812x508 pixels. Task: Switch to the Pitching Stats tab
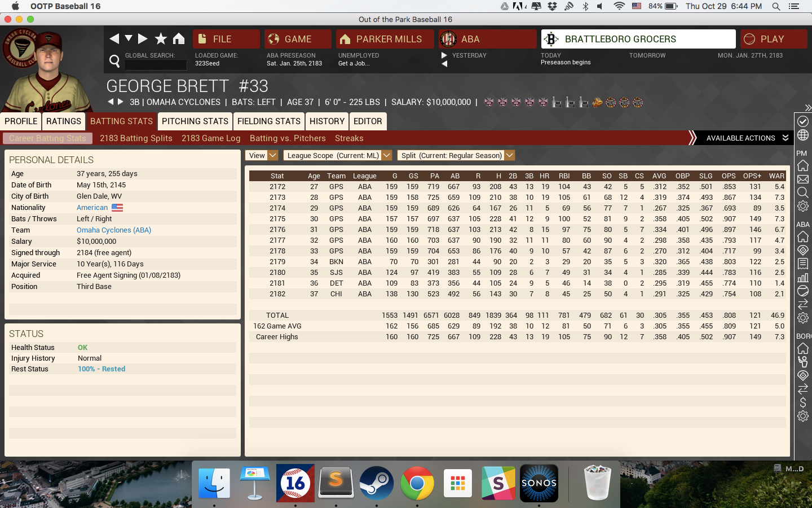tap(195, 121)
